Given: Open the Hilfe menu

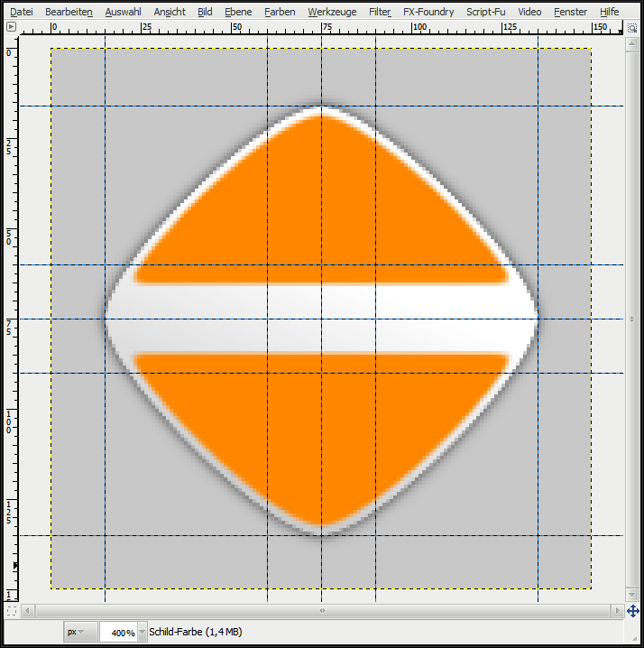Looking at the screenshot, I should 610,12.
